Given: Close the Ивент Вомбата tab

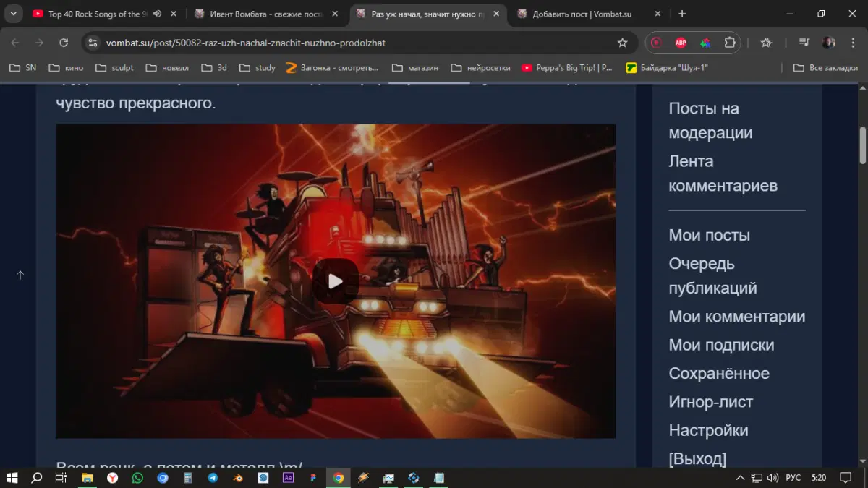Looking at the screenshot, I should pyautogui.click(x=334, y=14).
